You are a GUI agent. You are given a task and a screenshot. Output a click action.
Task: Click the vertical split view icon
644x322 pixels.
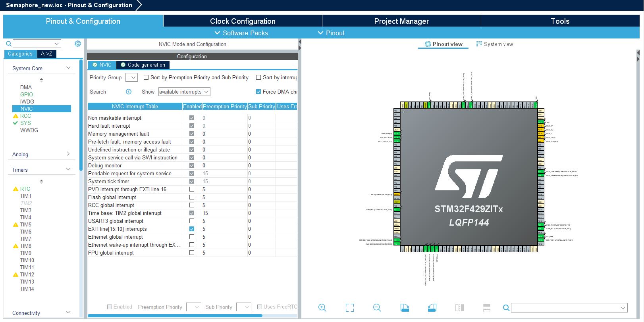point(459,308)
